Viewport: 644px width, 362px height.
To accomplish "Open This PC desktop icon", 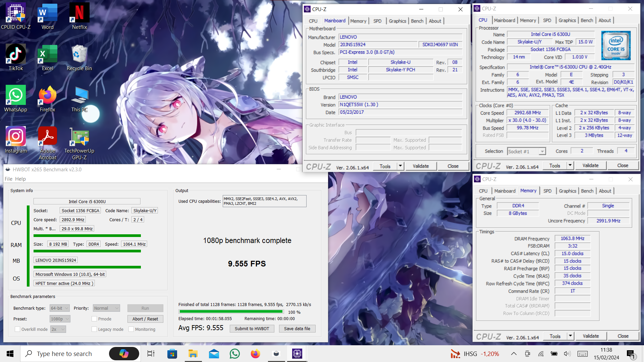I will pos(79,99).
